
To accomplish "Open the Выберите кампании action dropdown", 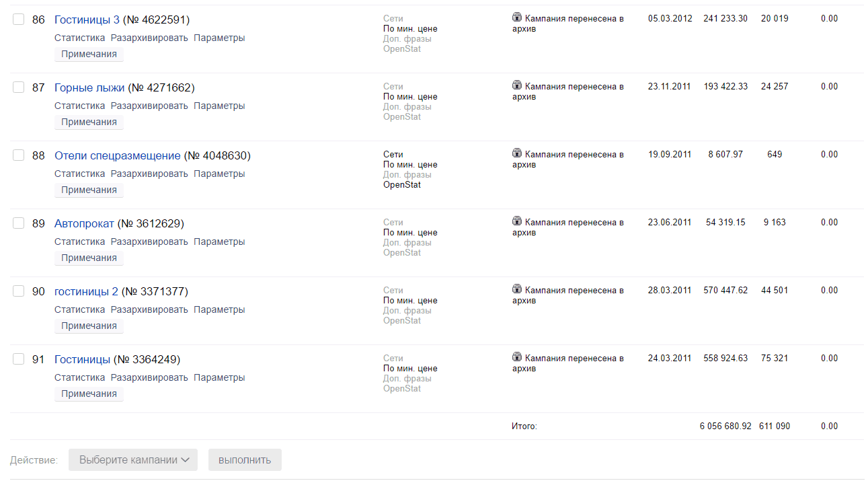I will point(133,460).
